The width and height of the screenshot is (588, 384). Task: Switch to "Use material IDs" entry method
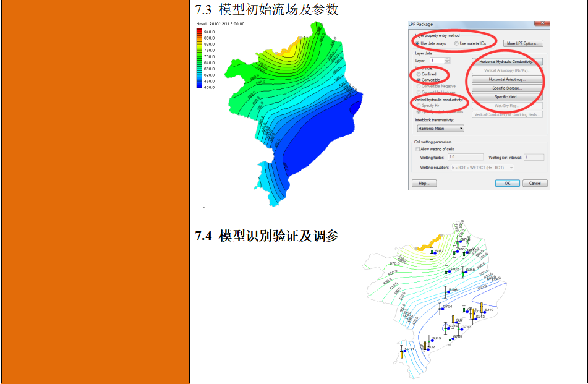(x=456, y=43)
